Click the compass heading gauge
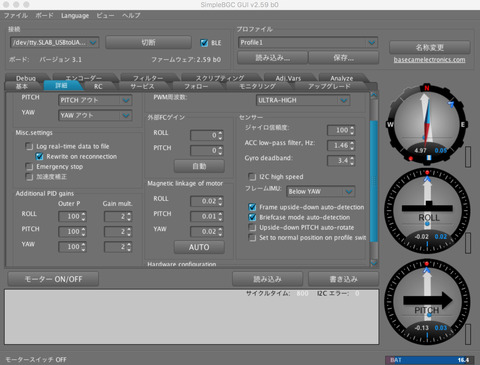This screenshot has width=480, height=365. tap(426, 124)
